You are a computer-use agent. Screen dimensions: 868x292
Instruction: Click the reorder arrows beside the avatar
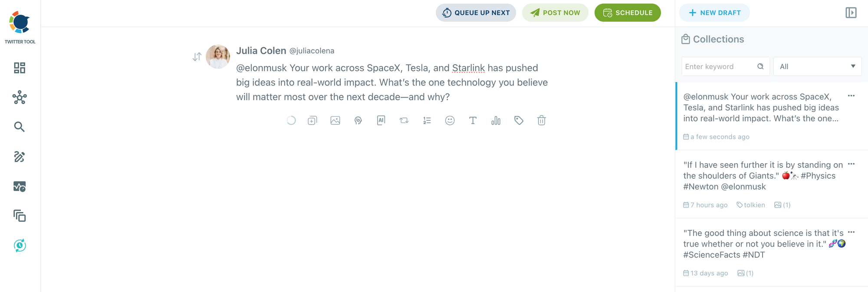pos(197,57)
